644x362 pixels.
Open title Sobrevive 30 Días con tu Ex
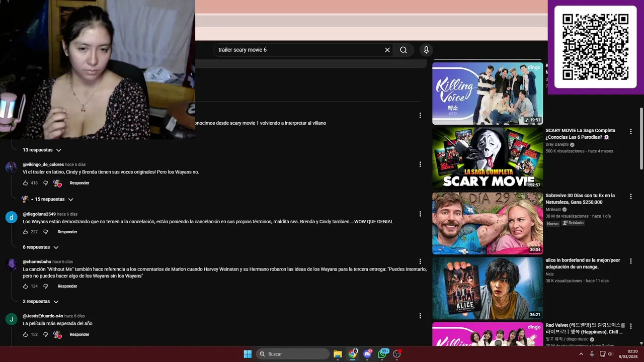pos(580,199)
